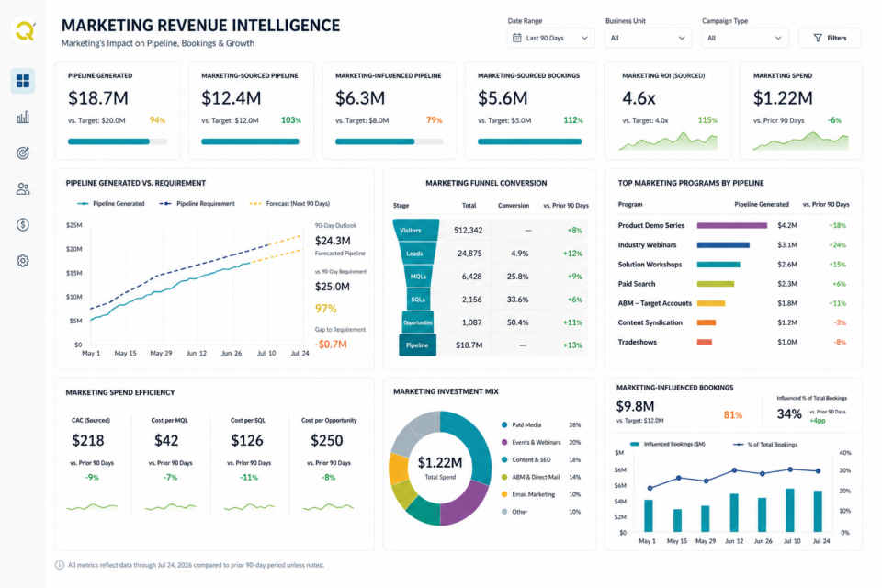Click the Marketing-Influenced Pipeline progress bar
Image resolution: width=882 pixels, height=588 pixels.
pyautogui.click(x=389, y=141)
